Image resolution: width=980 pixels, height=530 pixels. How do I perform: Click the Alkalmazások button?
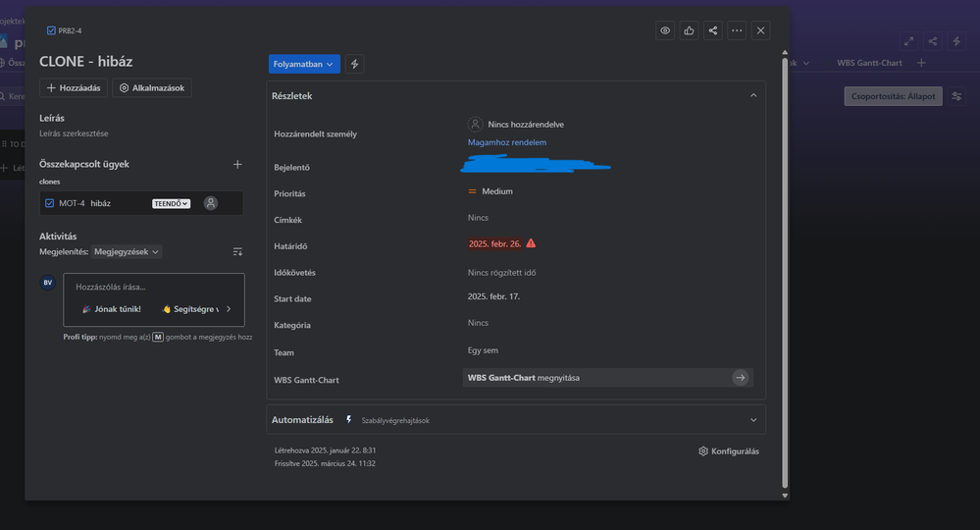[x=151, y=88]
